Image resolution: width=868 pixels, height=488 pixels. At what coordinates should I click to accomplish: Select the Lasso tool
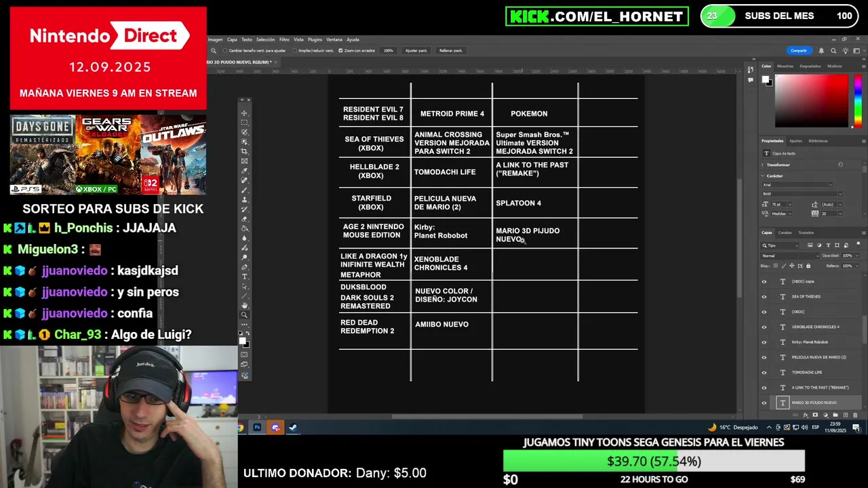pos(245,133)
